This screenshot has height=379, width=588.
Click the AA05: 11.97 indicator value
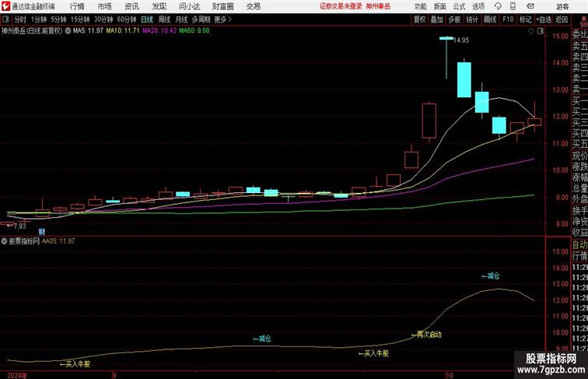pyautogui.click(x=58, y=241)
